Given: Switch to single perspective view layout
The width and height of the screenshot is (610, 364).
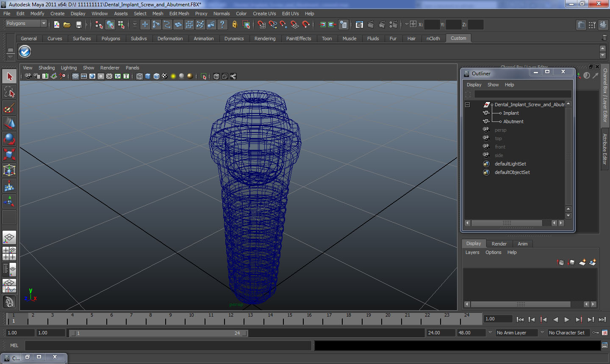Looking at the screenshot, I should 9,237.
